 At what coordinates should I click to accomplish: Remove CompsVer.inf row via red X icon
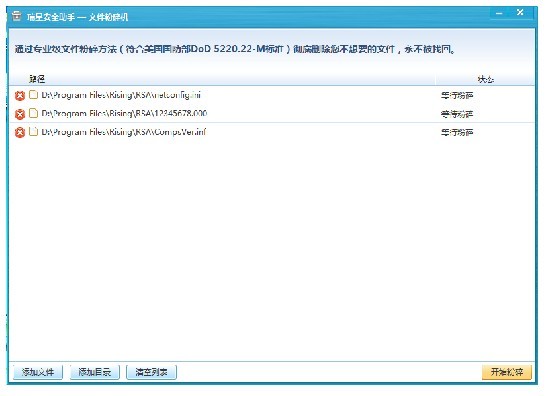(x=20, y=132)
